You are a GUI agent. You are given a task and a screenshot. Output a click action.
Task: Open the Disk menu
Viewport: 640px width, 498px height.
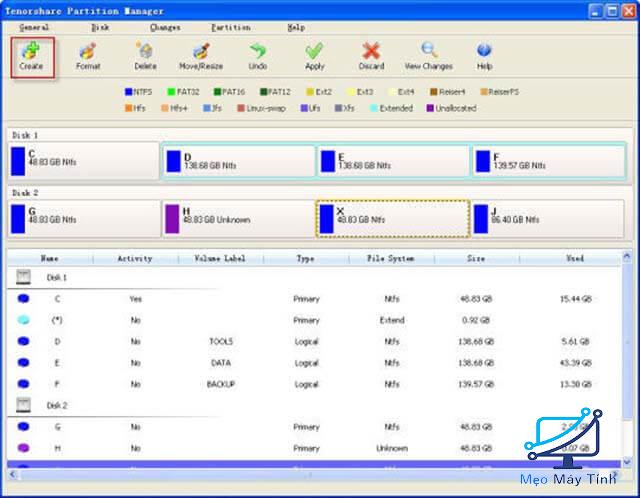click(x=100, y=27)
